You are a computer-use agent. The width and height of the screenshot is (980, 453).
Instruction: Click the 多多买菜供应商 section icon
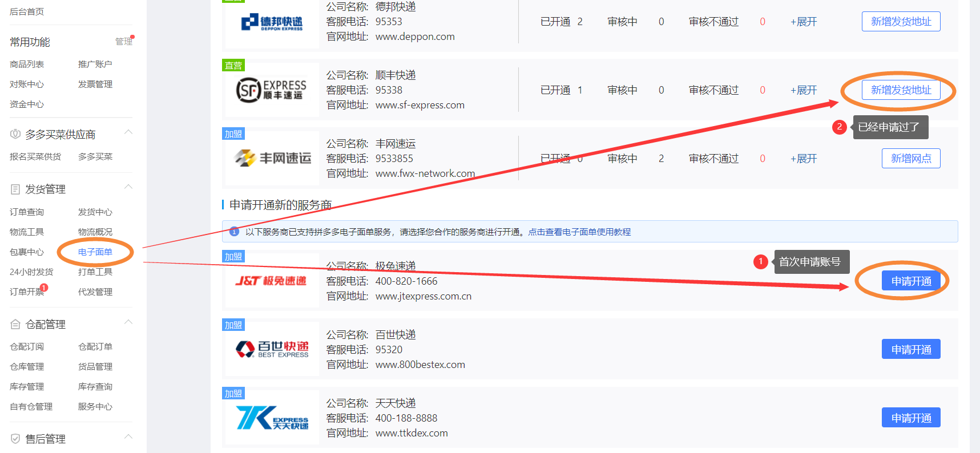[x=15, y=134]
